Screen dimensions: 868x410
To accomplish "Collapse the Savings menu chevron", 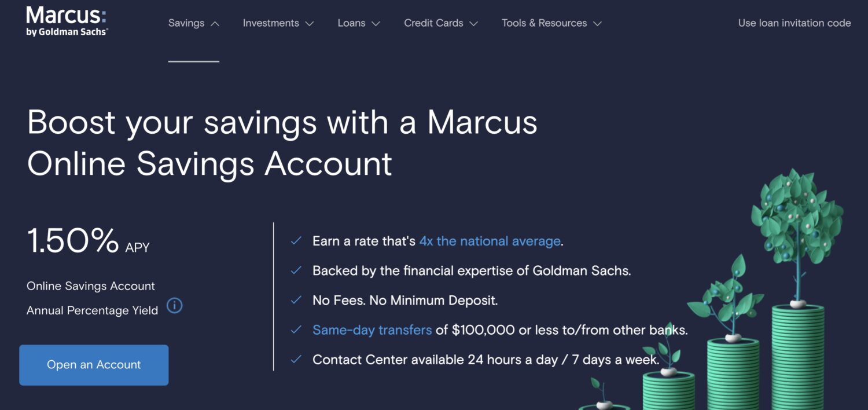I will 215,23.
